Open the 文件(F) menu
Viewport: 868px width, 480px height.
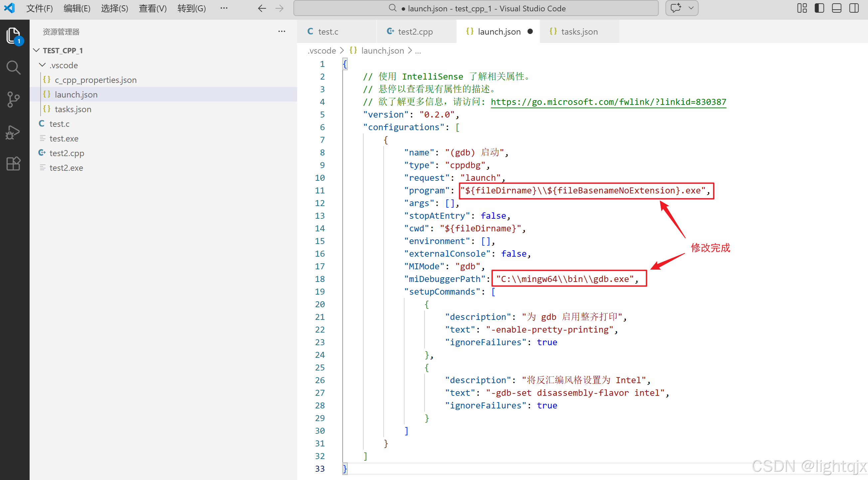coord(39,8)
